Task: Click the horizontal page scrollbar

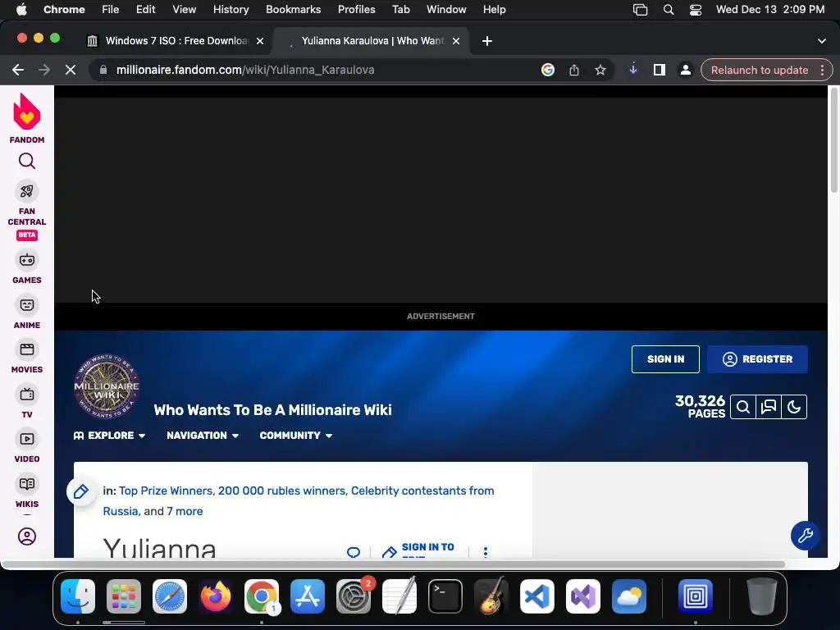Action: click(393, 564)
